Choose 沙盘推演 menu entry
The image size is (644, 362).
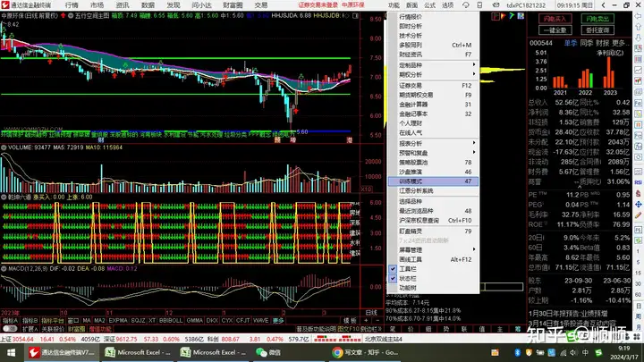pyautogui.click(x=433, y=172)
